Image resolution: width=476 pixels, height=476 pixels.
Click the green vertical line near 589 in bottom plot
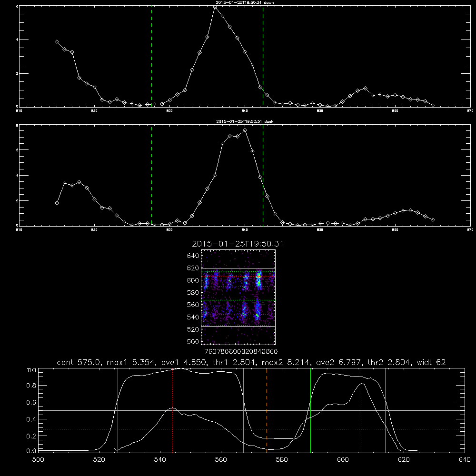310,410
